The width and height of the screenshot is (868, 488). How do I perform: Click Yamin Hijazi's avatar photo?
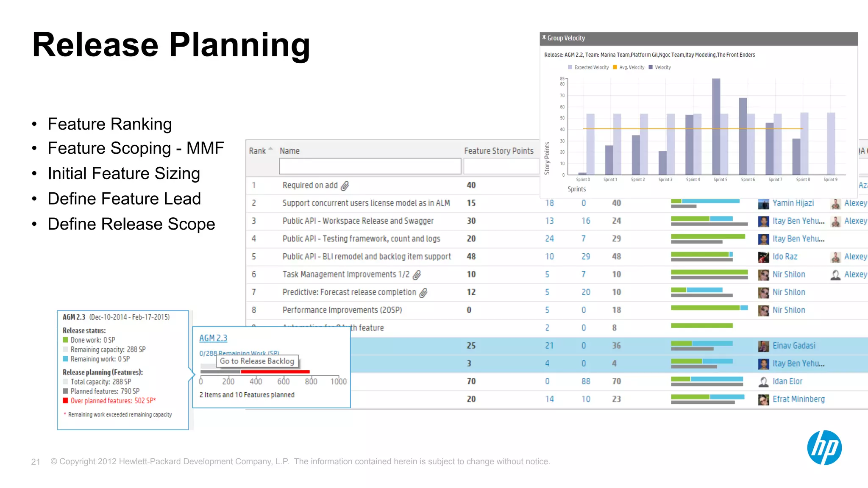(763, 204)
